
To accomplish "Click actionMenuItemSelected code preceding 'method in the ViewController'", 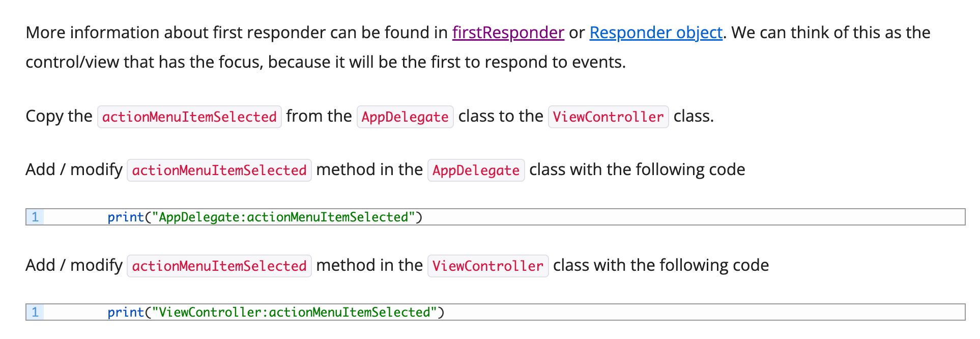I will pyautogui.click(x=219, y=266).
